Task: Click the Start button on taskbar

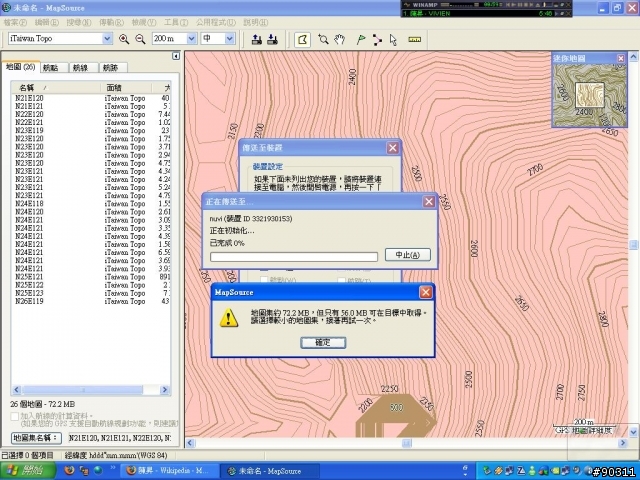Action: pos(28,471)
